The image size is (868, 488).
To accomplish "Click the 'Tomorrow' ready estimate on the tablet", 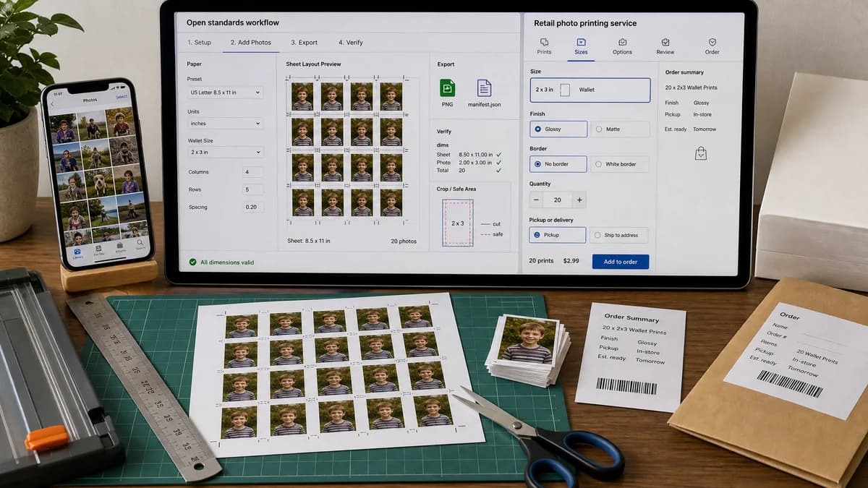I will [x=705, y=129].
